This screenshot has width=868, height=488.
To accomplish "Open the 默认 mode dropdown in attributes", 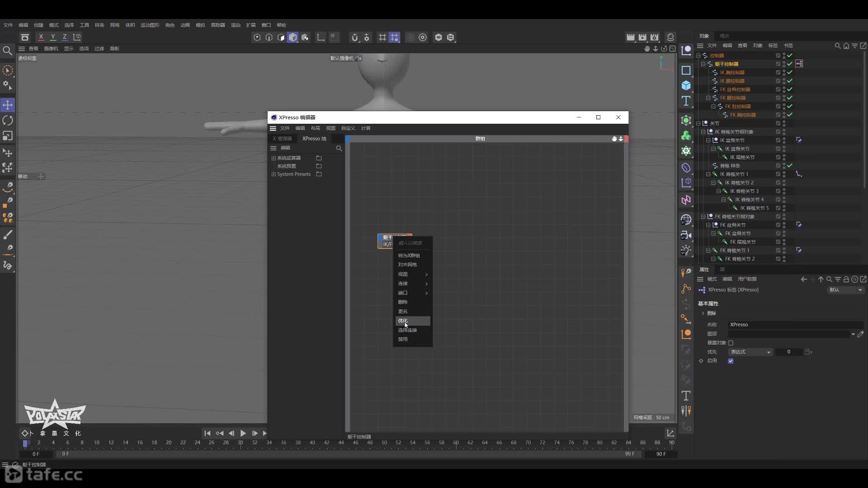I will (846, 290).
